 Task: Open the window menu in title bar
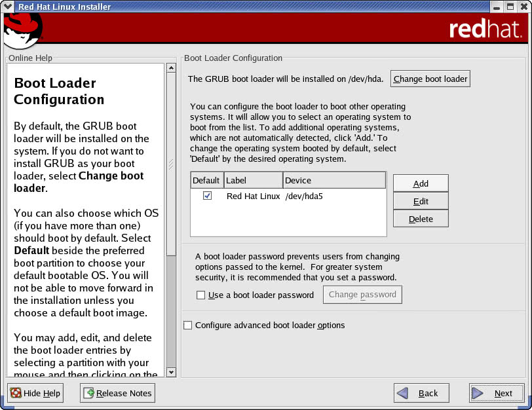[x=7, y=7]
